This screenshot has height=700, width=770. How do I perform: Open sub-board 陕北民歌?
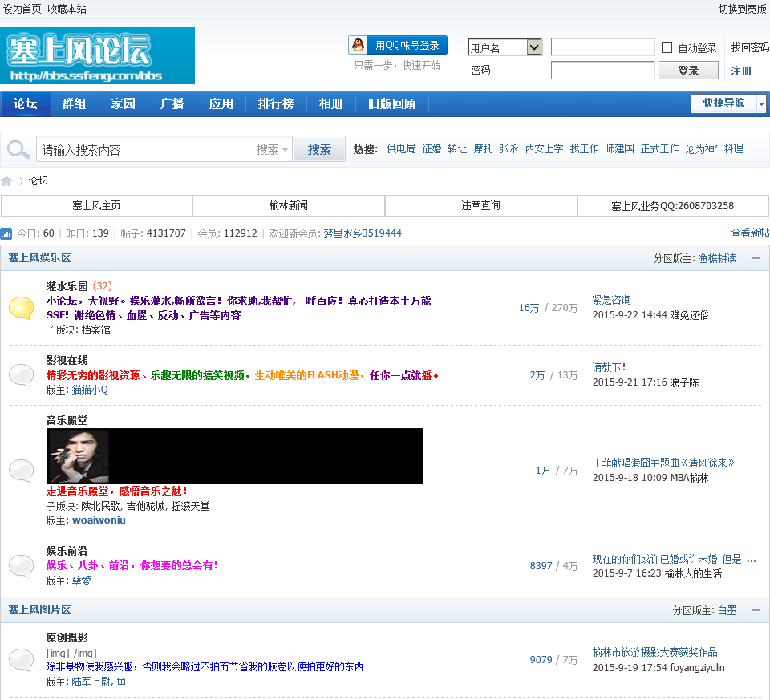[101, 506]
